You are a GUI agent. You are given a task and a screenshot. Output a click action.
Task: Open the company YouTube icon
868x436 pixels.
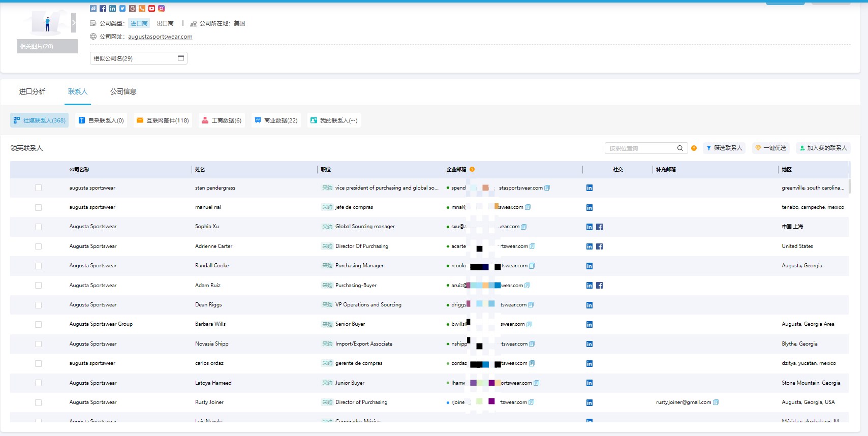click(x=151, y=8)
